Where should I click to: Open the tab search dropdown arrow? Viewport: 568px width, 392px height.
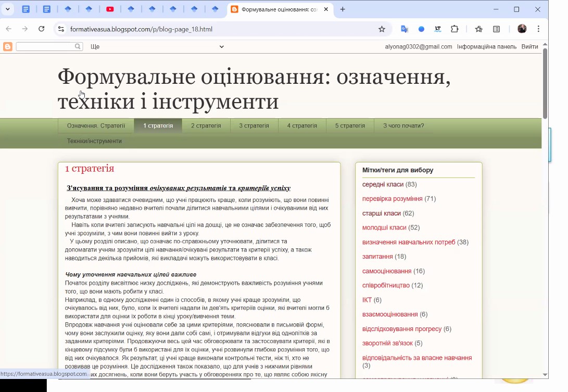pos(8,9)
